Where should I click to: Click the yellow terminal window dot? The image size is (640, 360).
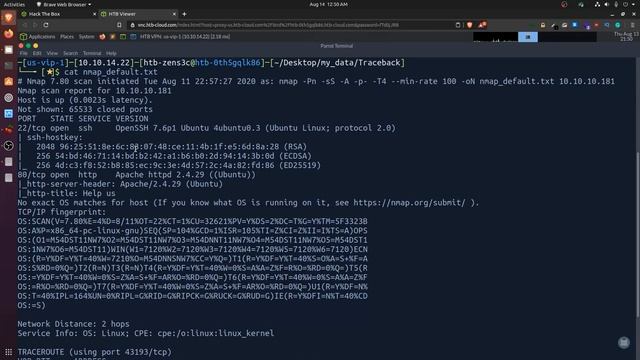[36, 46]
